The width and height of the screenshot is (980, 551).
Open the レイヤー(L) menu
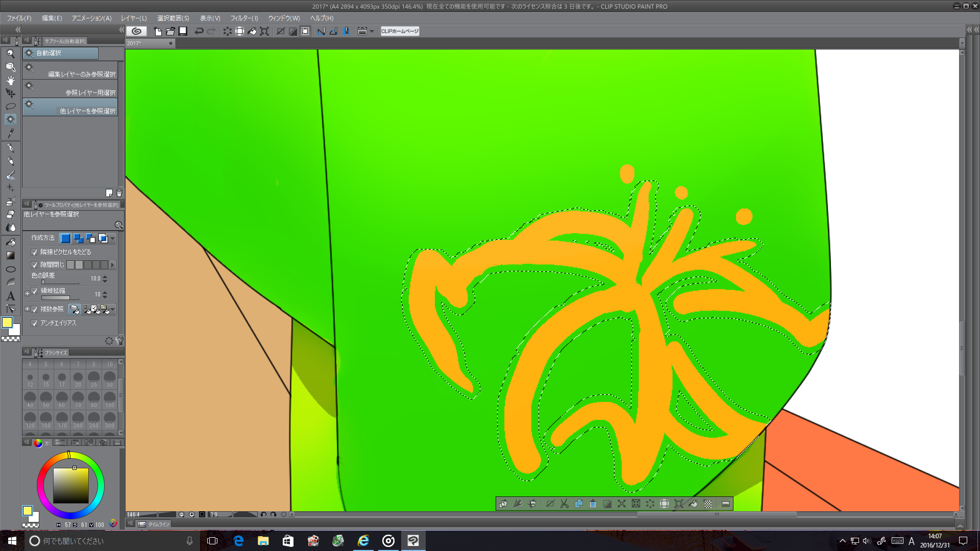(x=134, y=18)
